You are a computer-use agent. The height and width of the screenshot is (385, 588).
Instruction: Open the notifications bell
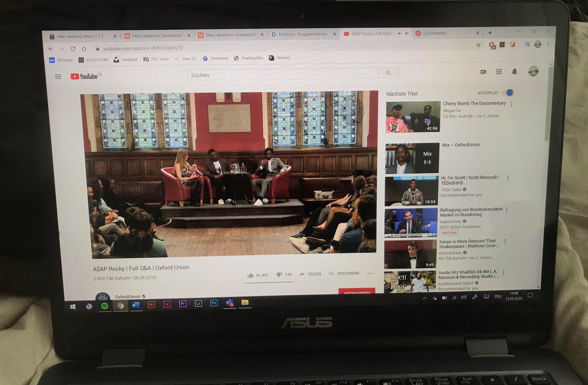(514, 72)
